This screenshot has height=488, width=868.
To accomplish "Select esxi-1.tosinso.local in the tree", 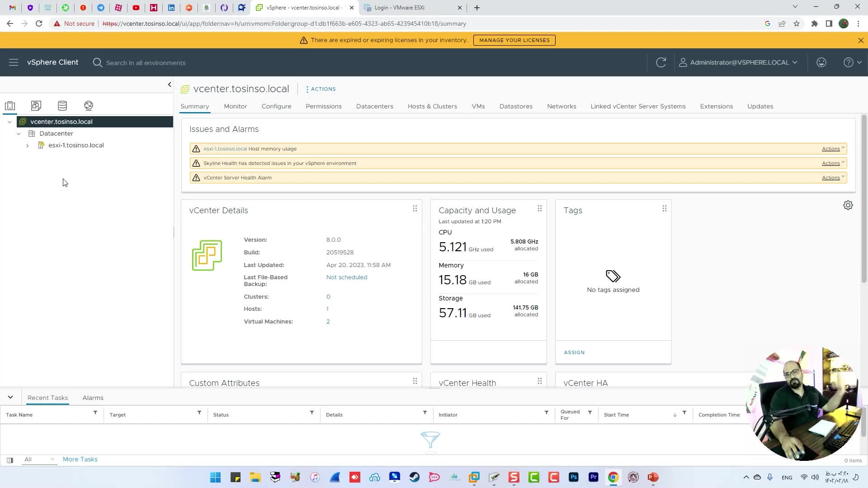I will tap(76, 145).
